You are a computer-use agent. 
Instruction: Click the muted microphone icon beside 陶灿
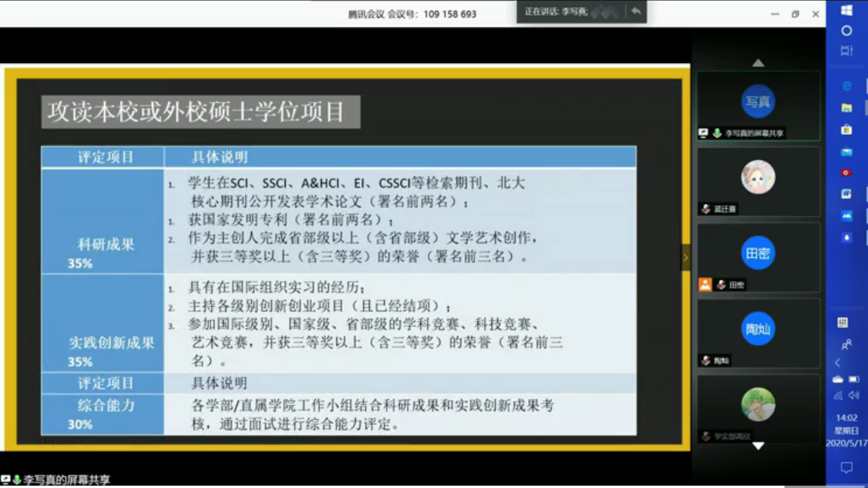coord(706,361)
